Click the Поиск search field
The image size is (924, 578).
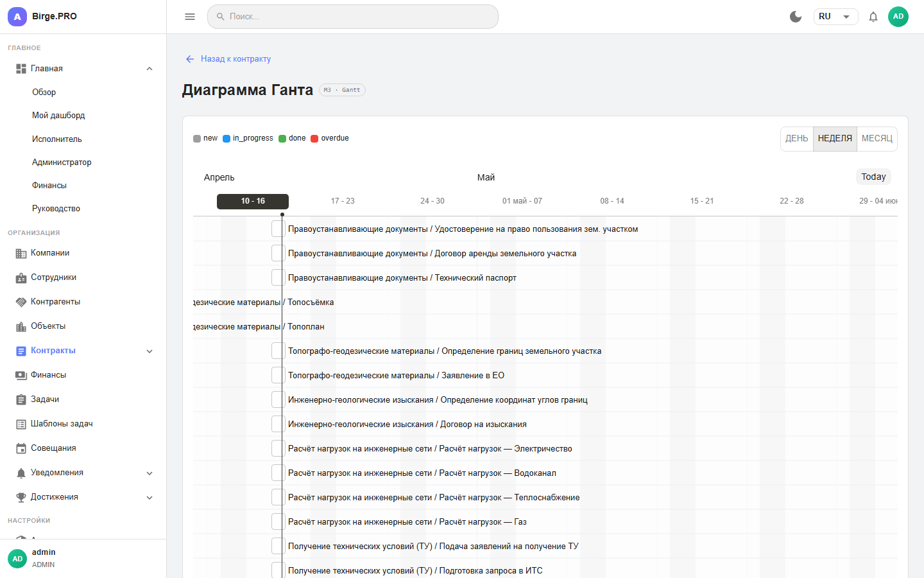point(353,17)
